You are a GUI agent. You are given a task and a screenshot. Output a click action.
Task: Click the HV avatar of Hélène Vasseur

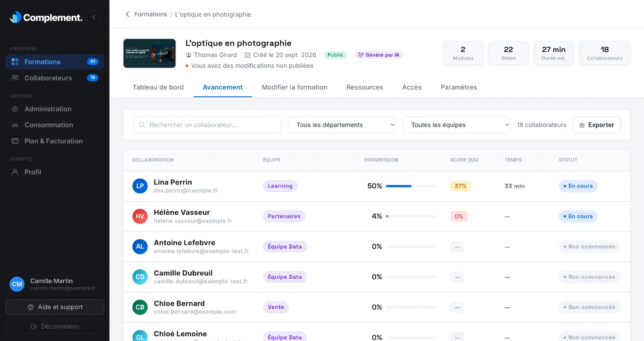pyautogui.click(x=140, y=217)
